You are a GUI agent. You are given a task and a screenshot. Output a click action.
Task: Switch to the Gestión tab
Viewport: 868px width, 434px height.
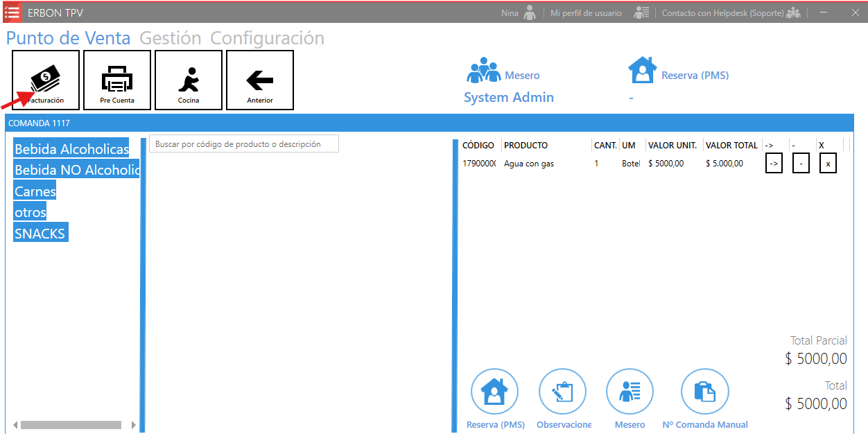point(170,38)
